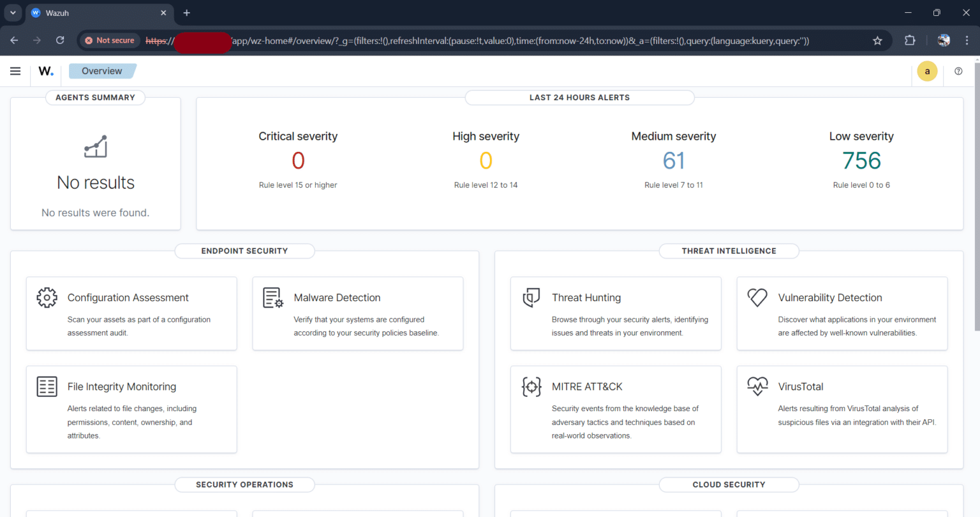Expand the browser tab search dropdown
This screenshot has width=980, height=517.
coord(13,13)
